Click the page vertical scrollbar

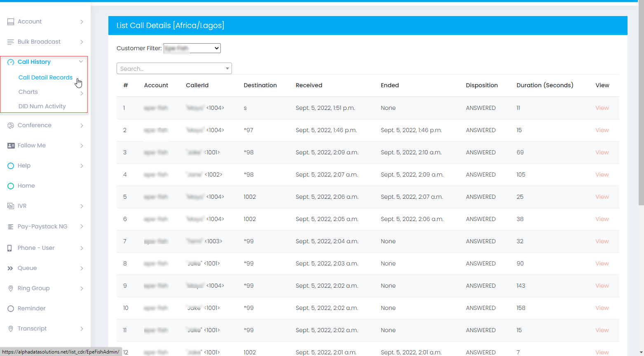(x=641, y=103)
